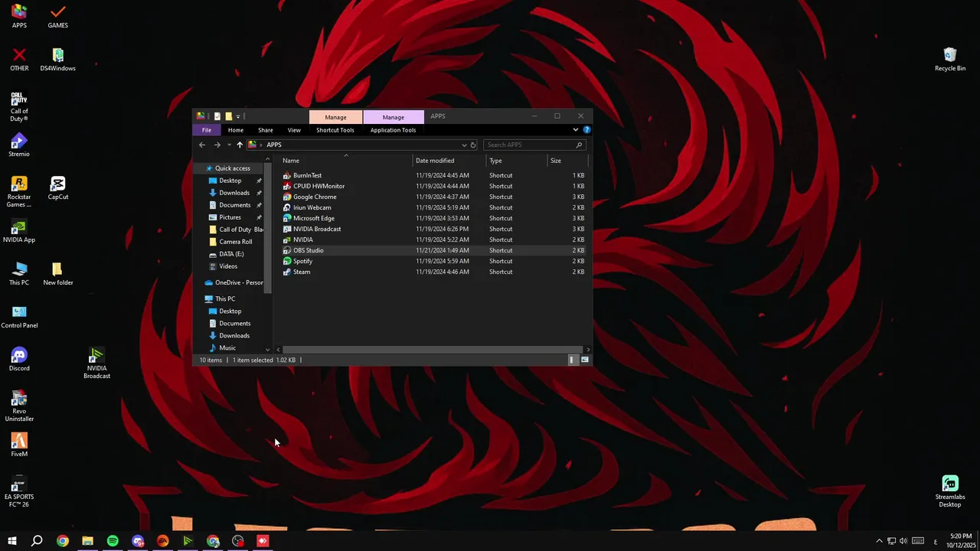Select the Steam shortcut icon
Screen dimensions: 980x551
pos(287,272)
